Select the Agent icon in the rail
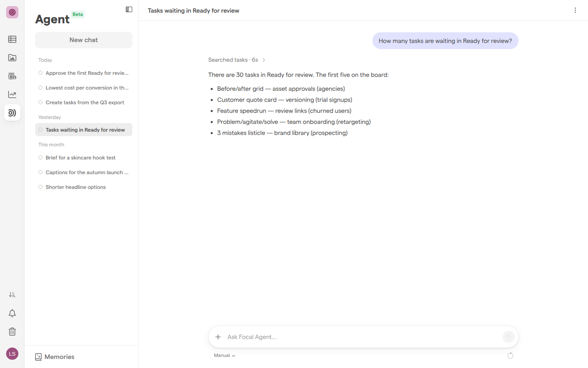 click(12, 113)
